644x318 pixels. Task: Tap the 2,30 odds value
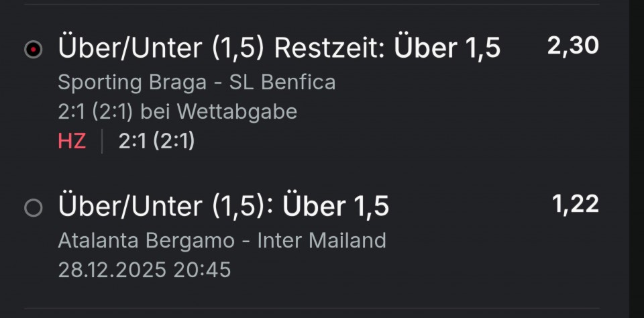coord(572,46)
